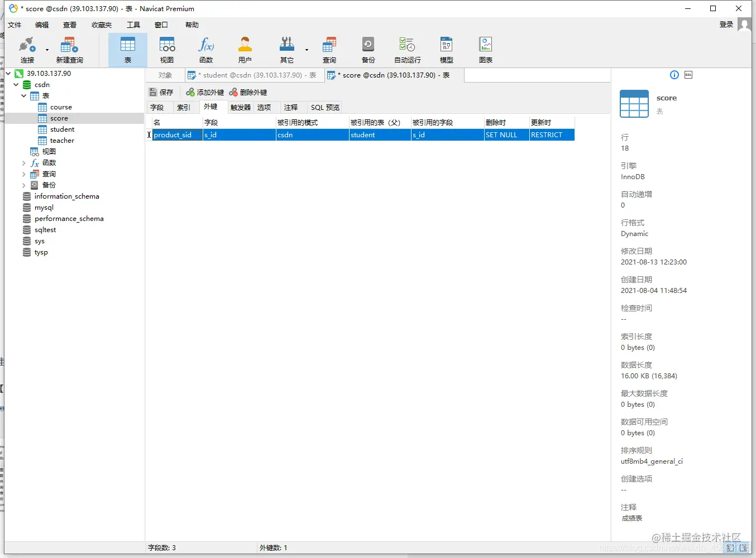Switch to the score @csdn table tab
Screen dimensions: 756x558
point(394,75)
